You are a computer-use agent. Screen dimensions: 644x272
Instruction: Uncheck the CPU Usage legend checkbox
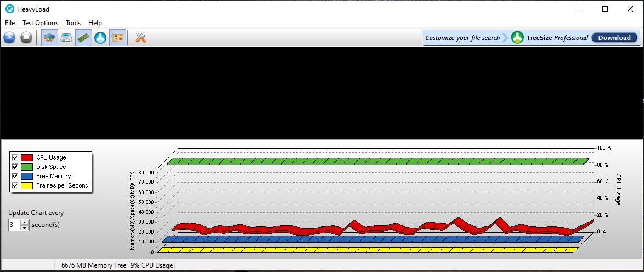pyautogui.click(x=15, y=158)
